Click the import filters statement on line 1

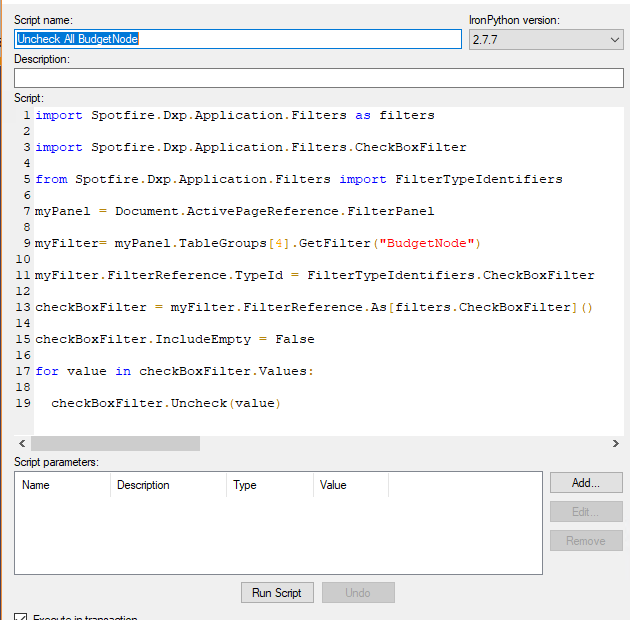click(x=235, y=115)
